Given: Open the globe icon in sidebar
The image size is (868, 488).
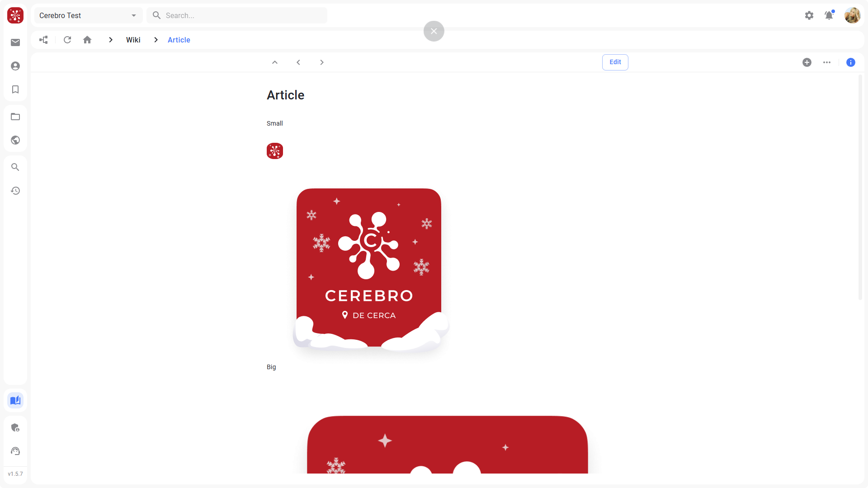Looking at the screenshot, I should click(x=15, y=140).
